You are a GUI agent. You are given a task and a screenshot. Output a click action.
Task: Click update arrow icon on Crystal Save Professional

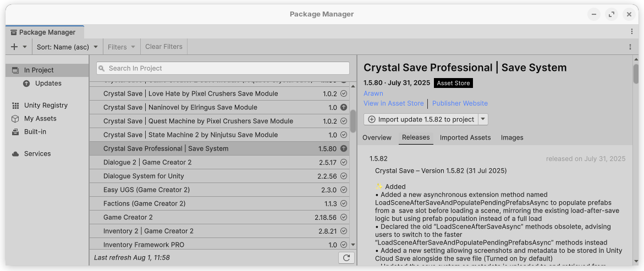(344, 148)
